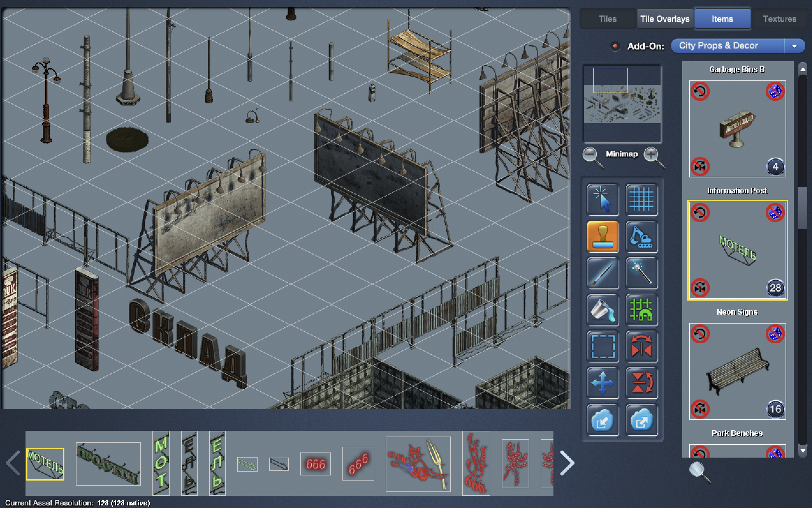812x508 pixels.
Task: Toggle mirror lock on Garbage Bins B card
Action: click(x=700, y=166)
